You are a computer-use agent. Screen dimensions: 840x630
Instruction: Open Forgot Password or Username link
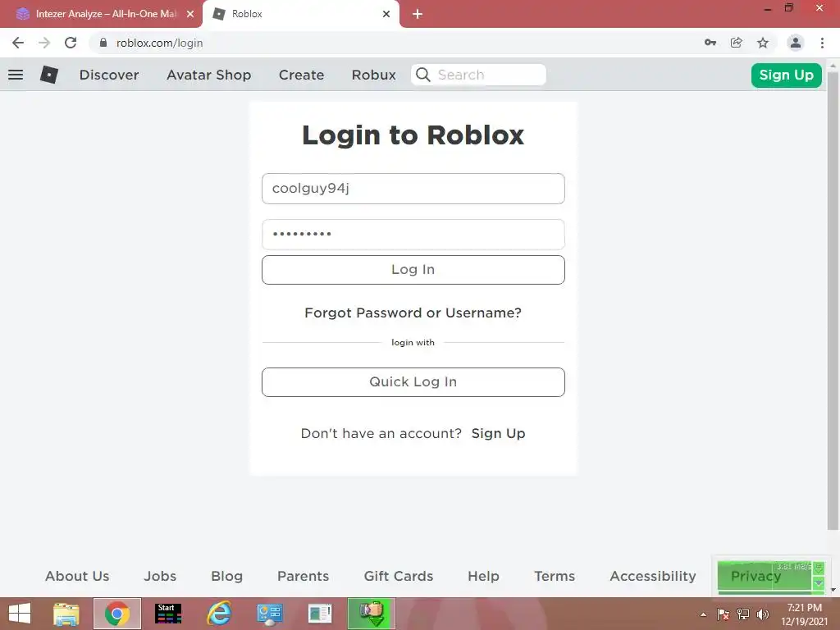[x=413, y=313]
